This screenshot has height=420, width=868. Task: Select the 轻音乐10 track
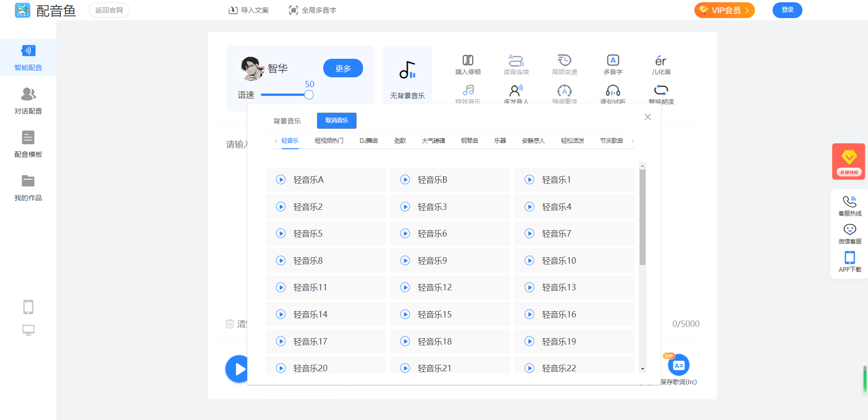pos(575,260)
